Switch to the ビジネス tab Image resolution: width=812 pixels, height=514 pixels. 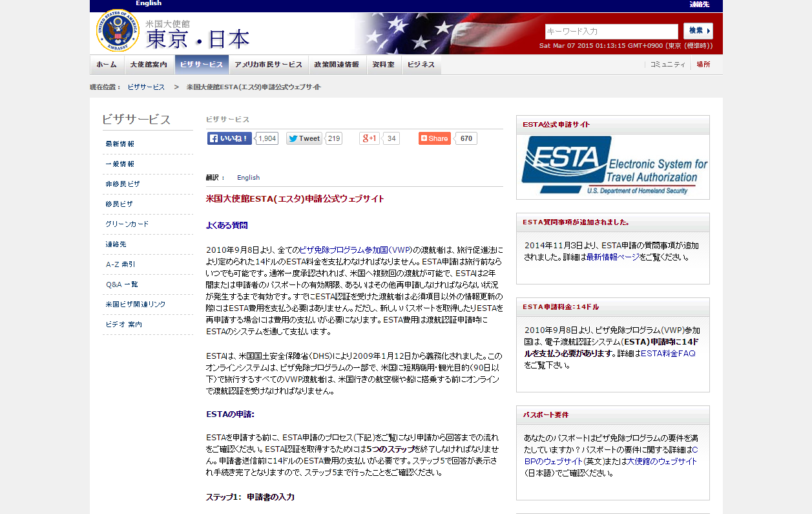tap(421, 64)
